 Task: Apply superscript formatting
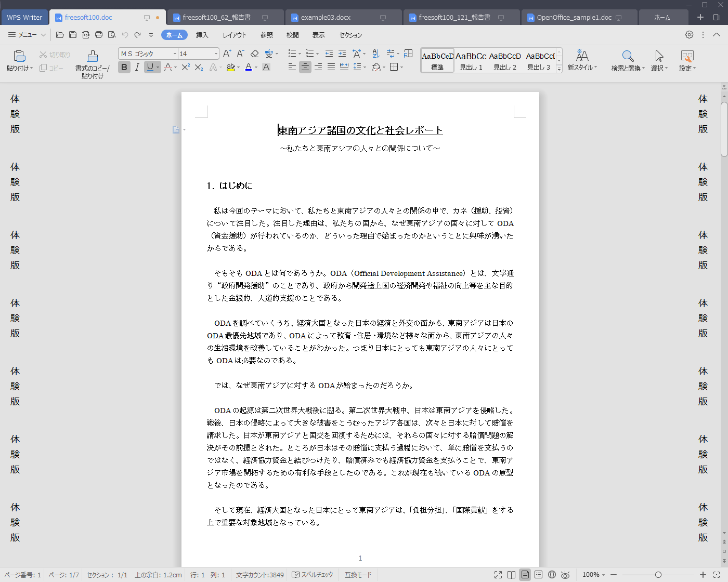[x=186, y=67]
